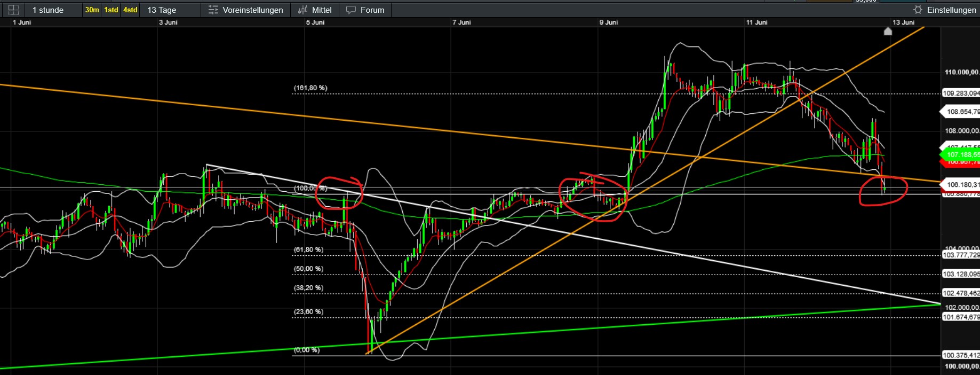Select the 100.375,412 price label
Image resolution: width=980 pixels, height=375 pixels.
961,355
